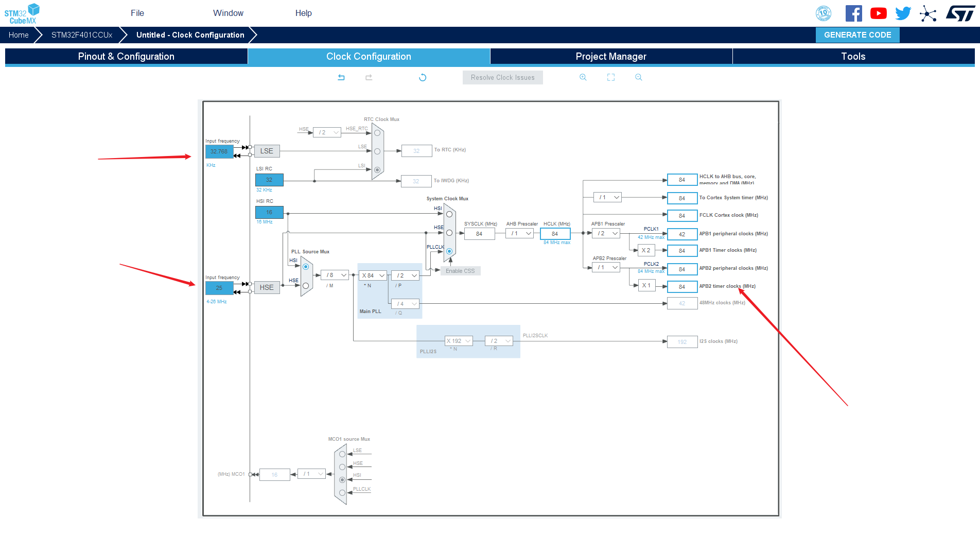Open the Help menu
Screen dimensions: 980x536
304,13
